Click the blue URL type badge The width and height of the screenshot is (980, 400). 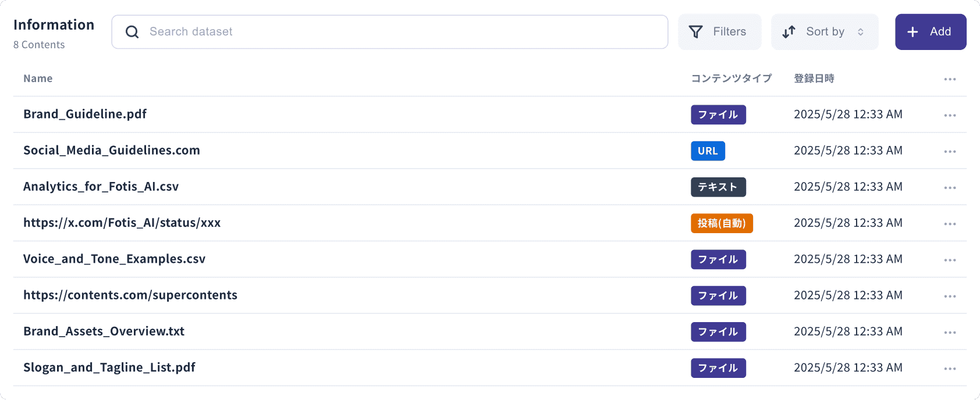708,151
